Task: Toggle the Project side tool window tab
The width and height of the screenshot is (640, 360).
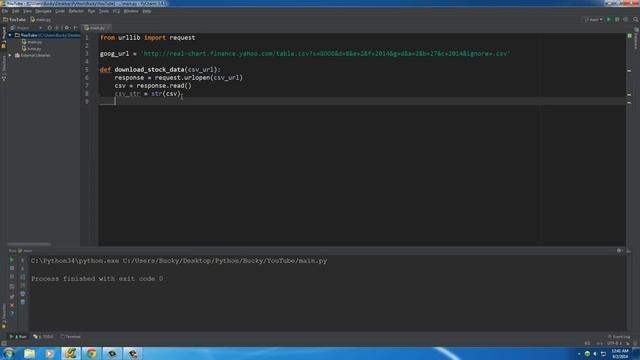Action: 4,38
